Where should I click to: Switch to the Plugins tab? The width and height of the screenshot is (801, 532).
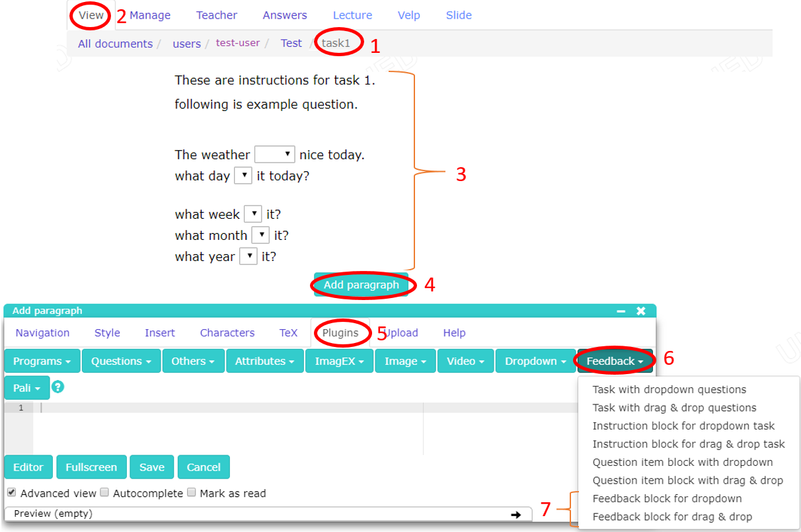[340, 333]
